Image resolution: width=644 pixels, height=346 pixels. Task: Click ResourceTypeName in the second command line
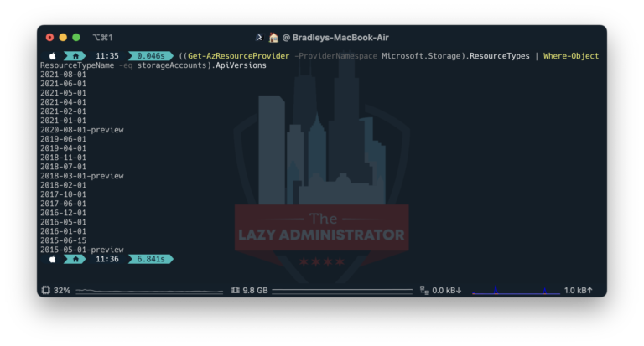(x=77, y=65)
